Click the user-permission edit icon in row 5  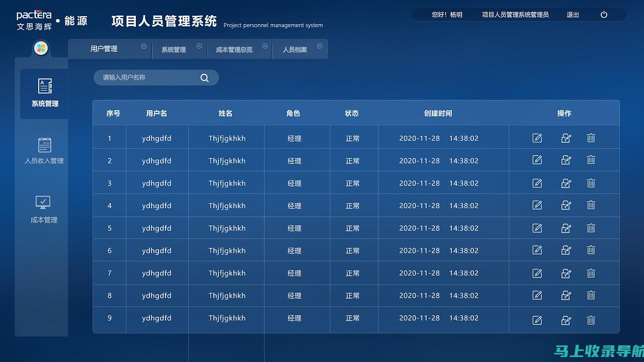coord(566,228)
